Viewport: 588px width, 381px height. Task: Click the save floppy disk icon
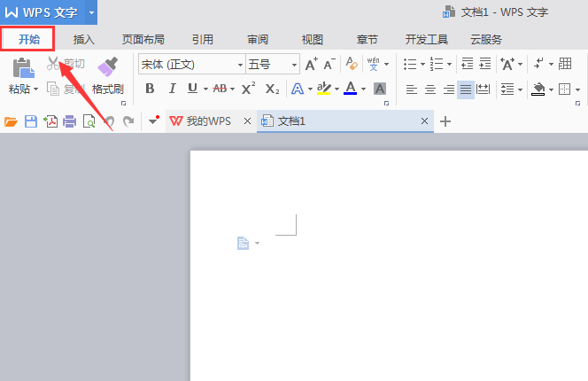30,121
